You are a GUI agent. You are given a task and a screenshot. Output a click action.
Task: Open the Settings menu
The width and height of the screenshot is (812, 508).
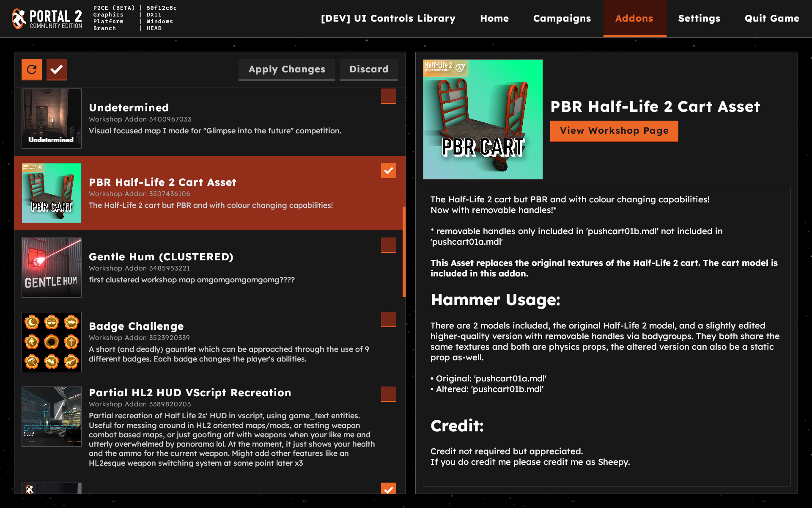tap(699, 18)
